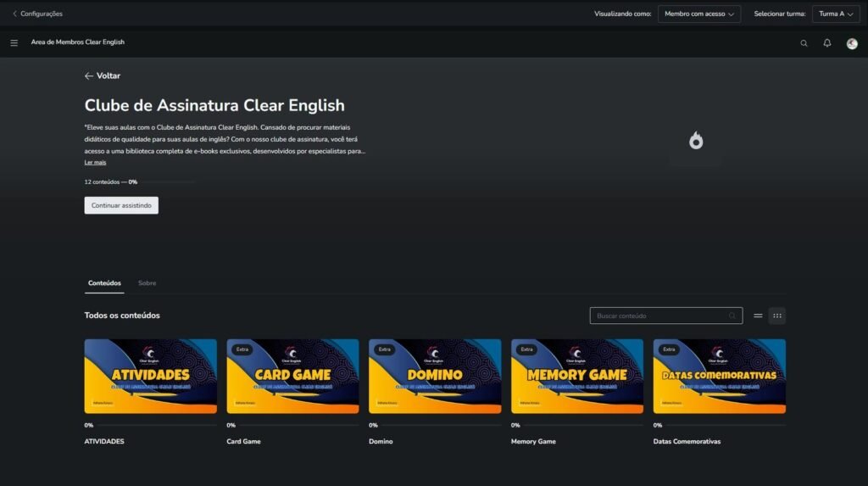
Task: Click the back arrow next to Voltar
Action: (89, 76)
